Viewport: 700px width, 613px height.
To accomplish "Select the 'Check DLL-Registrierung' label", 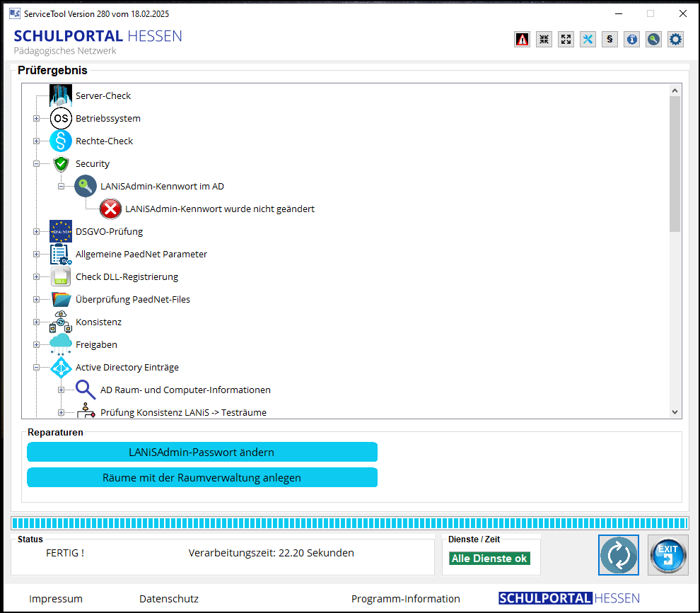I will (x=127, y=277).
